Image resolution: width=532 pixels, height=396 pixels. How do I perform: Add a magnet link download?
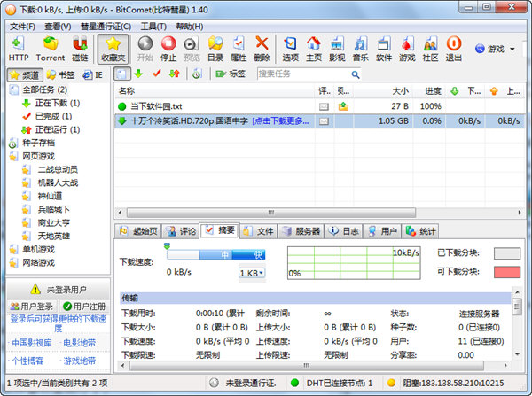click(80, 49)
